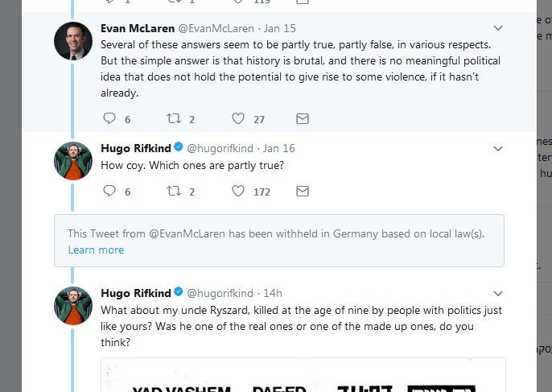Expand options chevron on Hugo's 14h tweet
552x392 pixels.
(x=498, y=293)
